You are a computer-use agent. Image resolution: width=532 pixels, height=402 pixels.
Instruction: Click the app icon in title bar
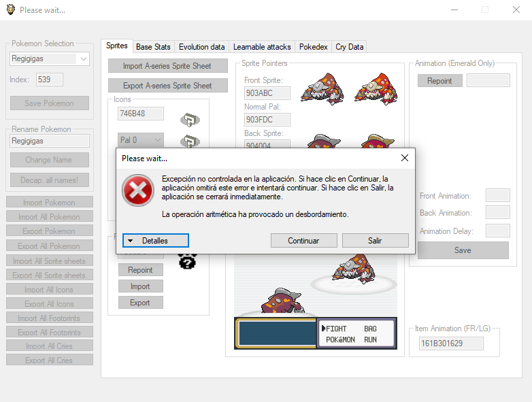click(10, 10)
